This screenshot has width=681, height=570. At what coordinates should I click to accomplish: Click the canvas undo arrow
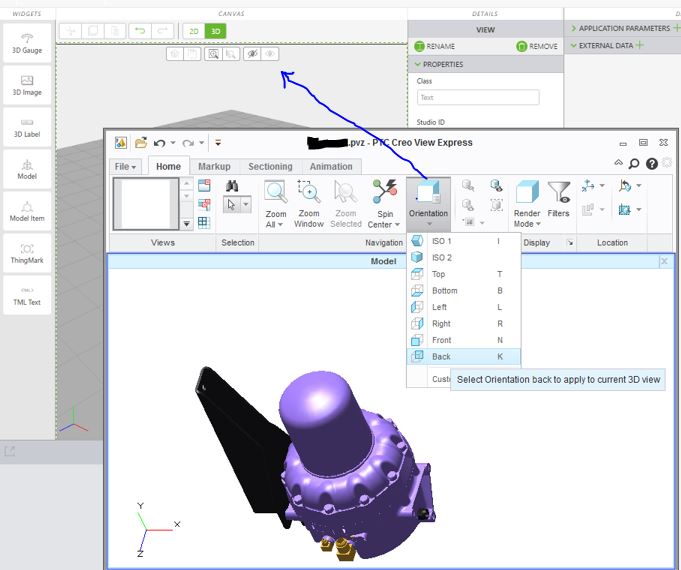pyautogui.click(x=140, y=31)
